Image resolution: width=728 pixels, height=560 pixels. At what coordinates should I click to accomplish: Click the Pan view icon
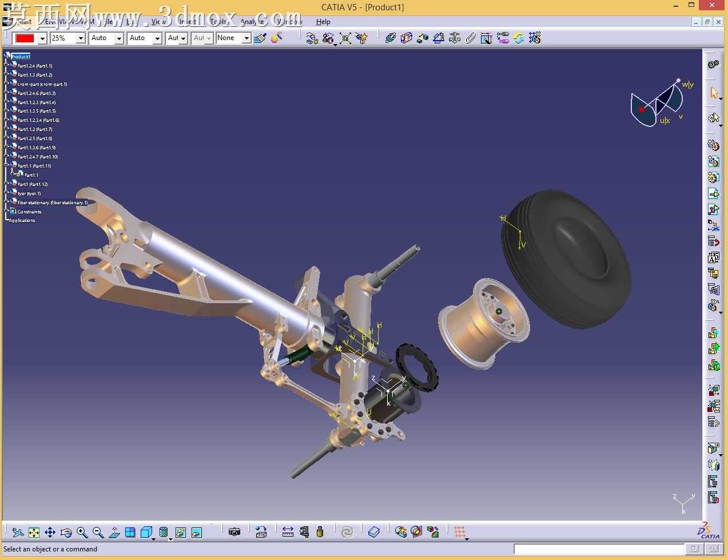(x=50, y=533)
